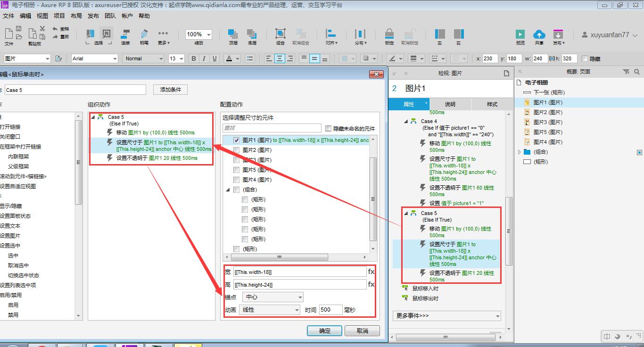This screenshot has width=644, height=347.
Task: Check the (组合) group checkbox
Action: tap(237, 190)
